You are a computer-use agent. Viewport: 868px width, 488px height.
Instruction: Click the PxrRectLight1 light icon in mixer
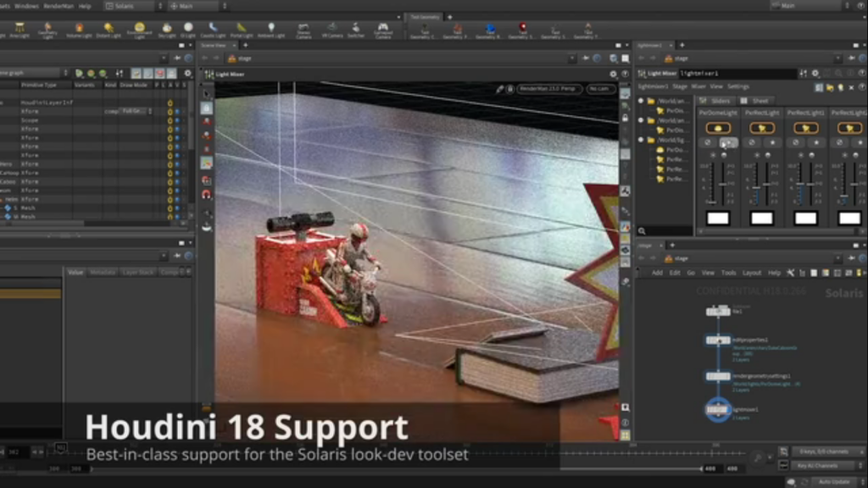coord(805,129)
